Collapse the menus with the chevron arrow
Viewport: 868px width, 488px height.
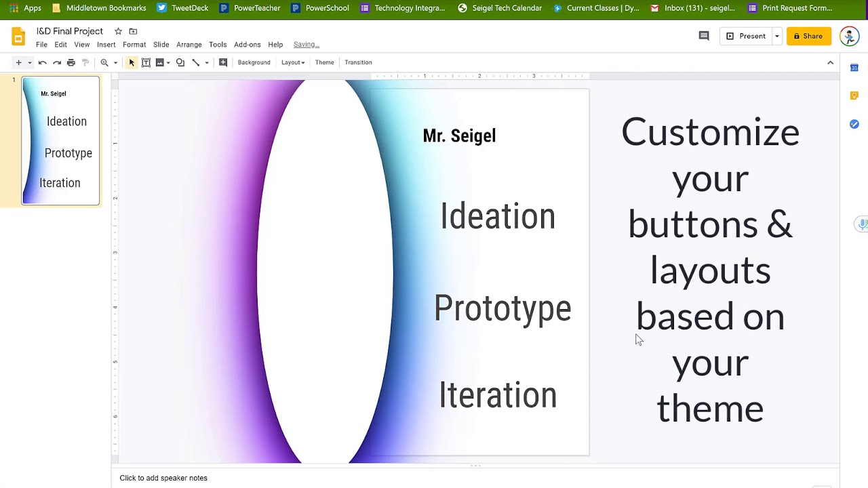(830, 62)
